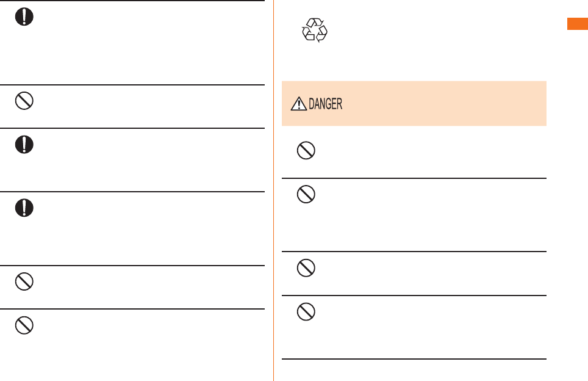Click the second exclamation mark icon in left column
588x381 pixels.
point(24,145)
